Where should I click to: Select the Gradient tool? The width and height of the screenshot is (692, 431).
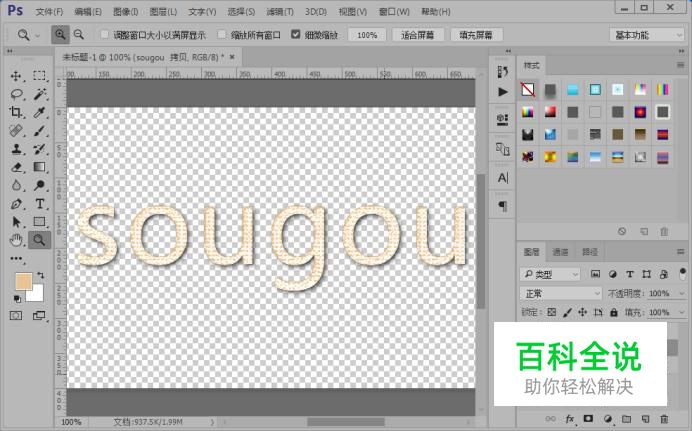pyautogui.click(x=39, y=167)
